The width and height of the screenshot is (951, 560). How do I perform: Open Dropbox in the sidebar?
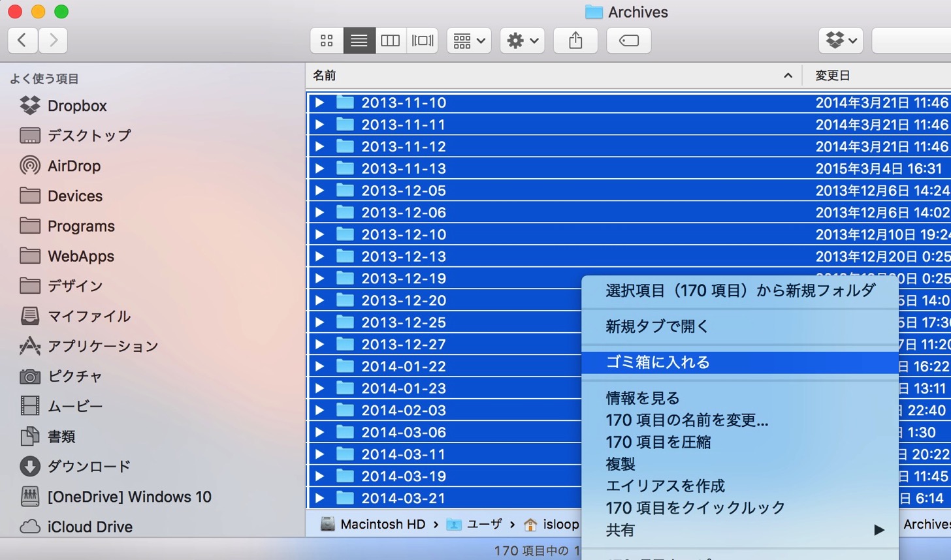pos(77,106)
